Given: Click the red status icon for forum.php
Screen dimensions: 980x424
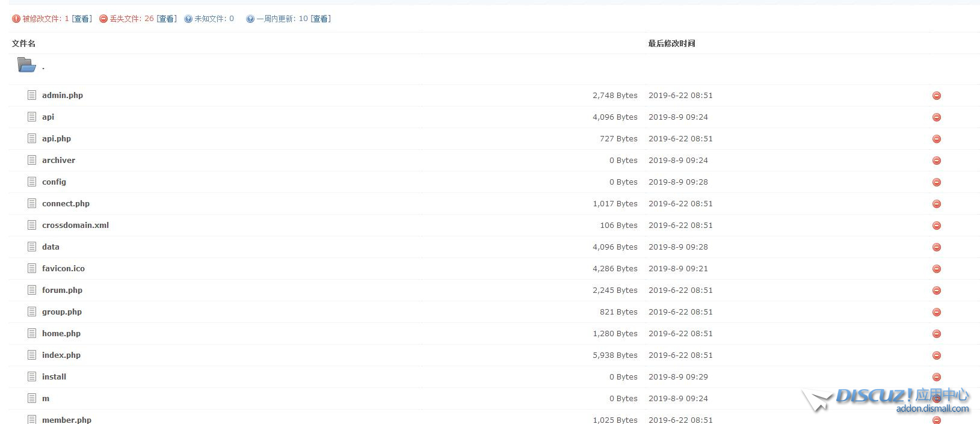Looking at the screenshot, I should pos(937,290).
